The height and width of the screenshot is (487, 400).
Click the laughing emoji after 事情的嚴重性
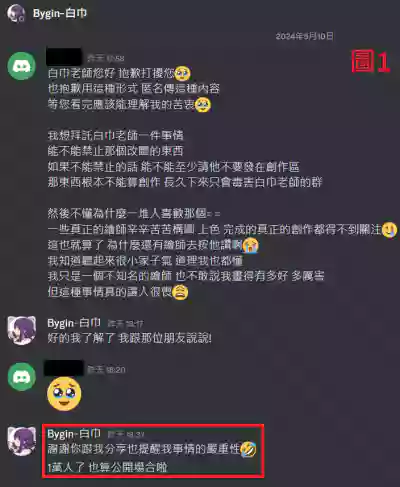(x=248, y=449)
